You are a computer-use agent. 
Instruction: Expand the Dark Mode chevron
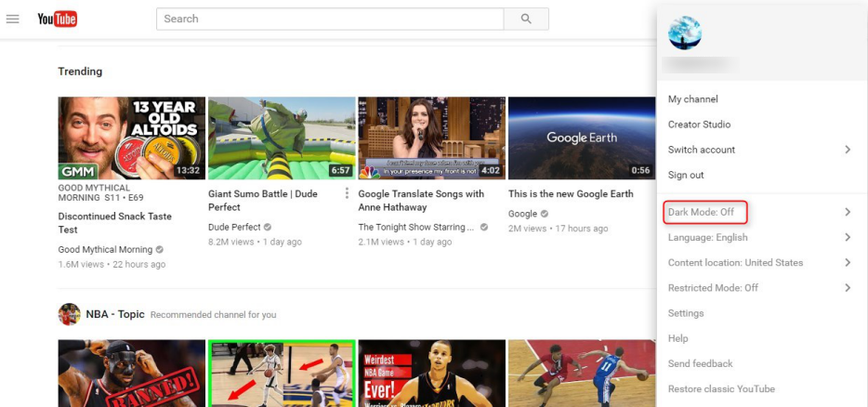point(848,212)
